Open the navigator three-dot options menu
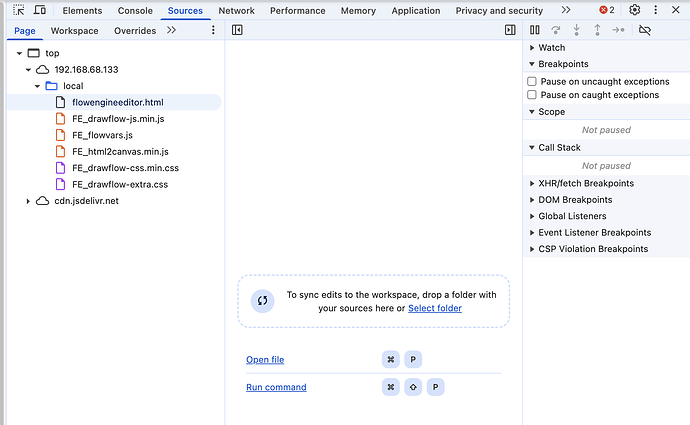Viewport: 690px width, 425px height. tap(213, 30)
